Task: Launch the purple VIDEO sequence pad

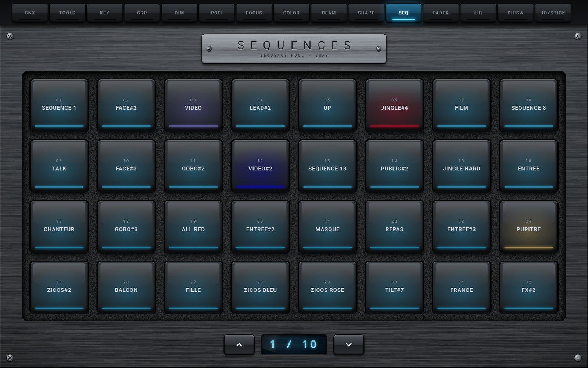Action: [193, 105]
